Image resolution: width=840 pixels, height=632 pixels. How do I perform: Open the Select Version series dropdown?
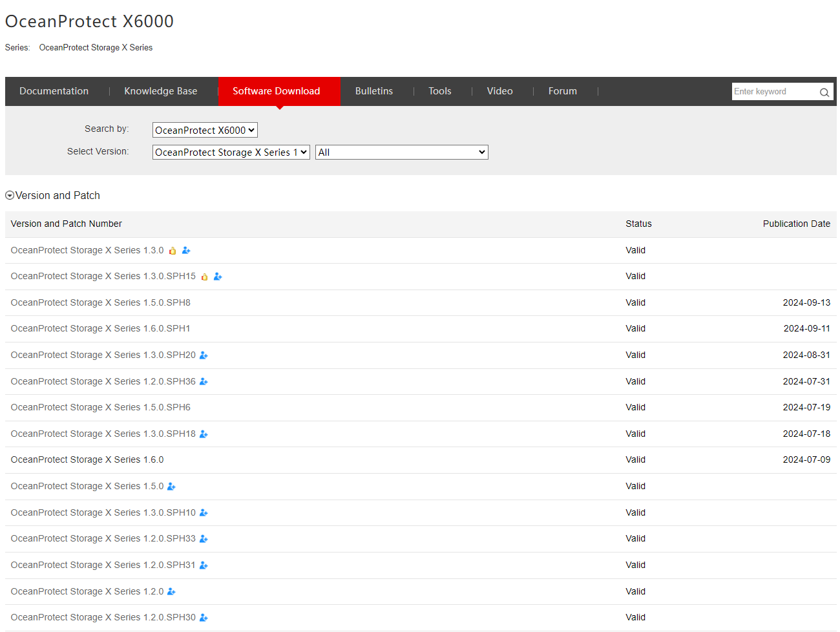click(231, 153)
